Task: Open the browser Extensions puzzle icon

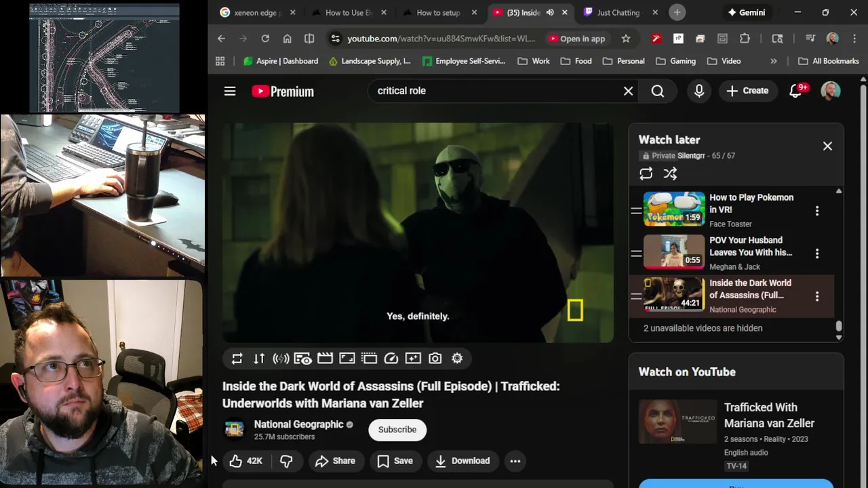Action: click(x=745, y=39)
